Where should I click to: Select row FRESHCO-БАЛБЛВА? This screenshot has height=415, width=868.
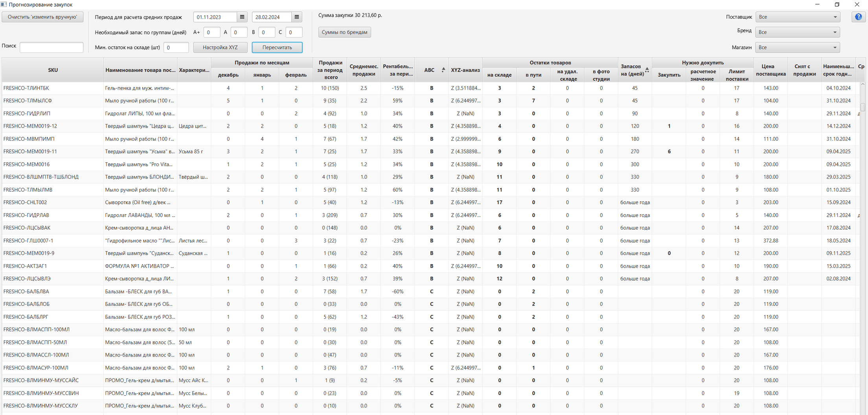(431, 291)
